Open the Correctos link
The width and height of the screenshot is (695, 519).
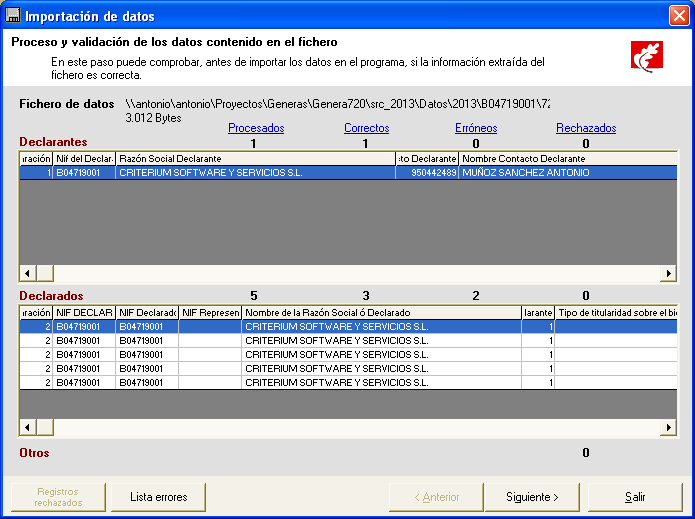click(x=367, y=128)
